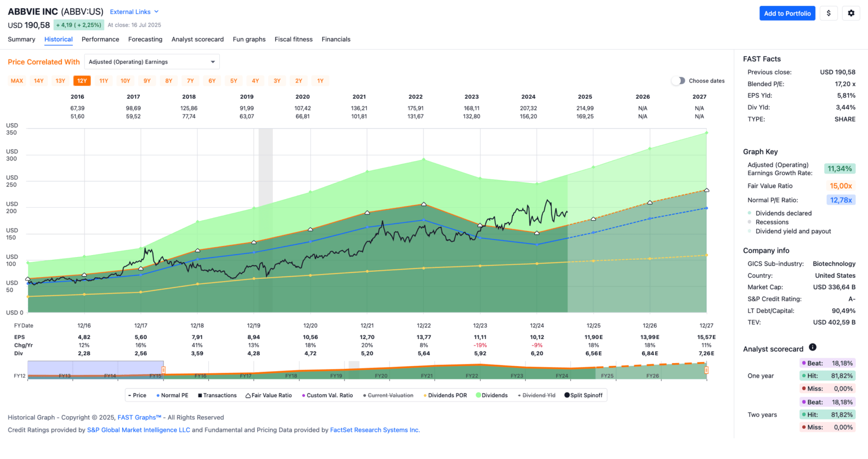Enable the Choose dates switch

(x=678, y=81)
